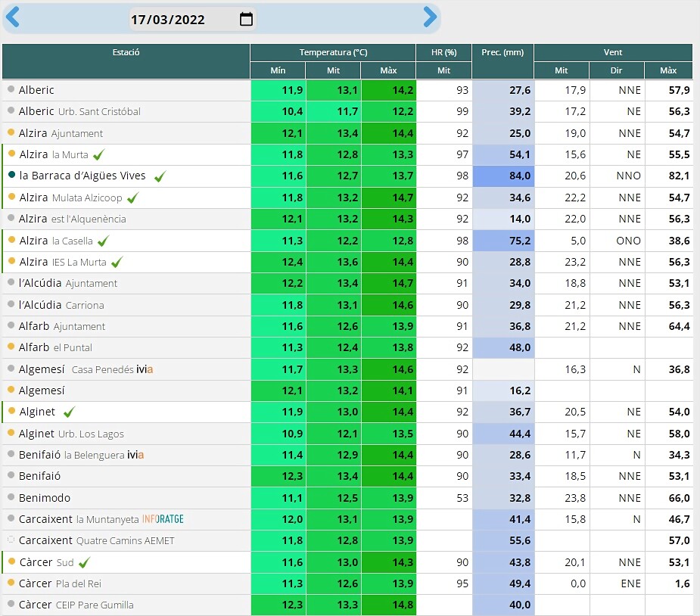The height and width of the screenshot is (616, 700).
Task: Open station Benifaió
Action: pos(40,476)
